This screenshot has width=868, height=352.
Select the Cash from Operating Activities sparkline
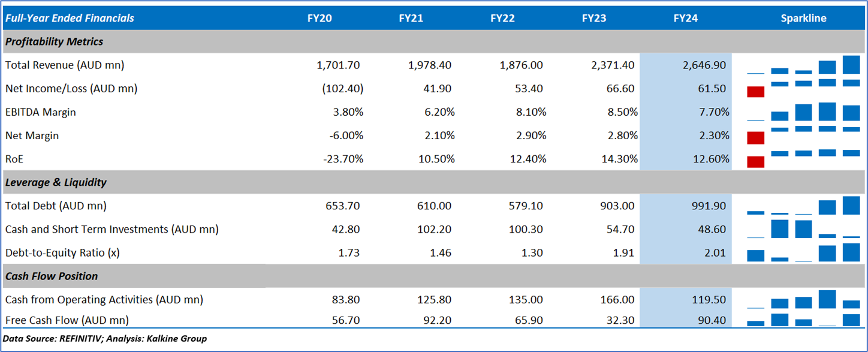[x=803, y=299]
